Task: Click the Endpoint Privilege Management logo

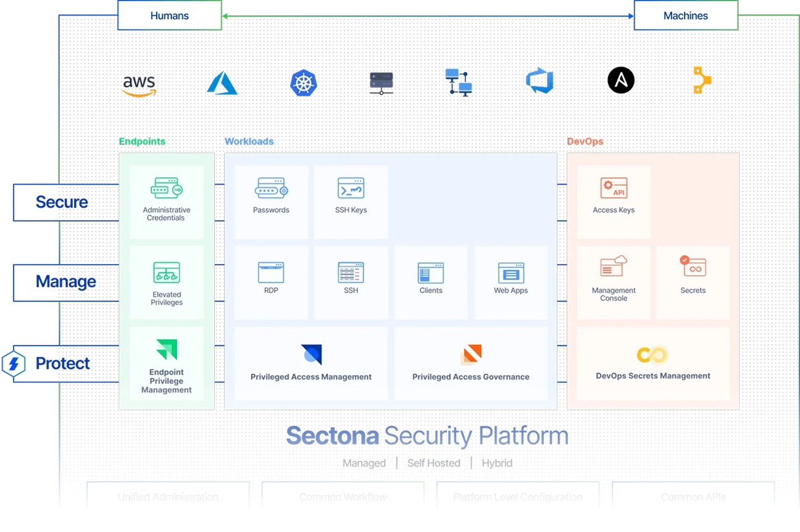Action: [167, 350]
